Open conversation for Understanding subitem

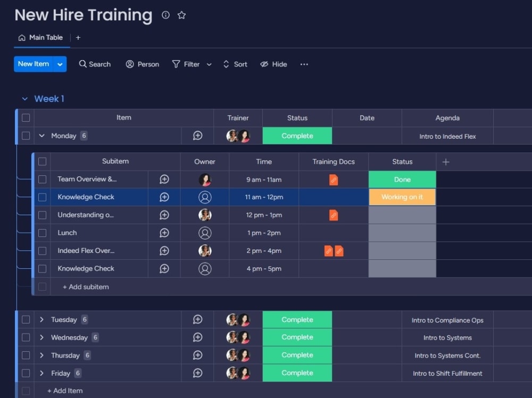click(164, 215)
